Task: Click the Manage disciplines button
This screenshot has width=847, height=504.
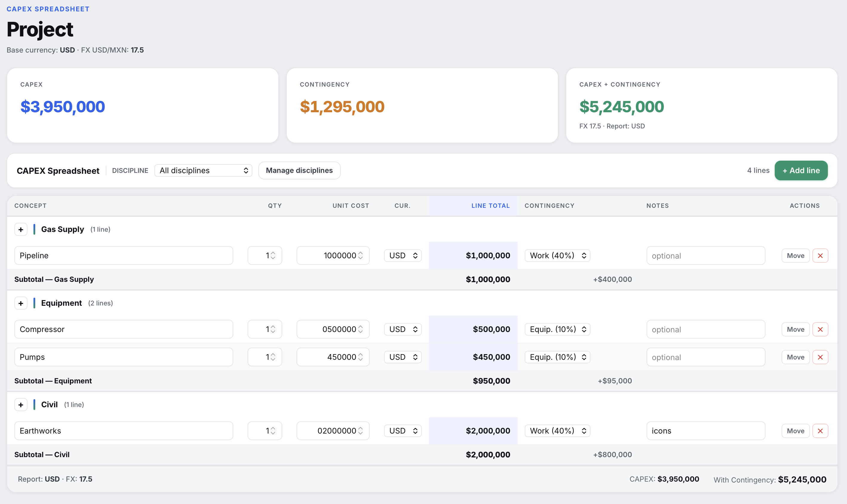Action: tap(299, 170)
